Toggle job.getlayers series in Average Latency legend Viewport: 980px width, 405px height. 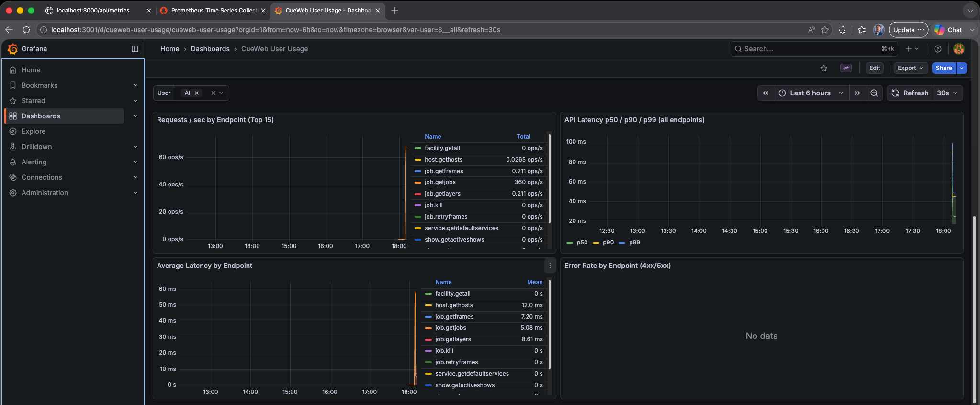click(x=453, y=339)
